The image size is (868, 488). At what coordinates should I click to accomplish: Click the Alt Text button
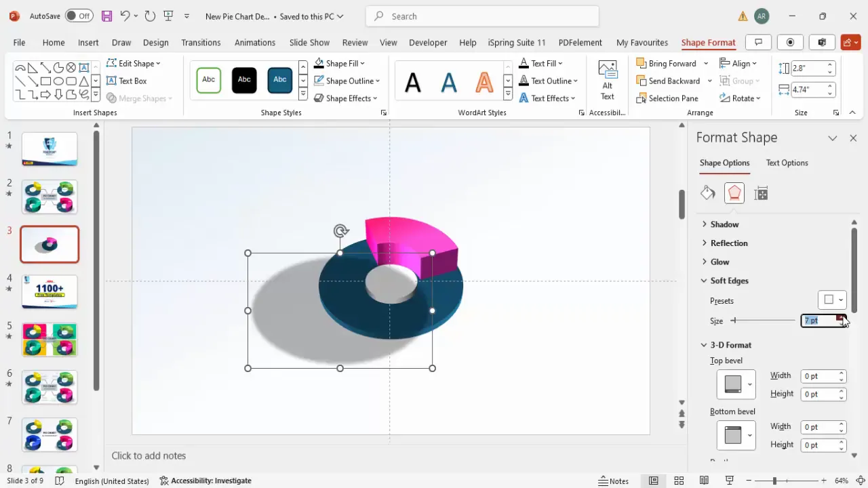pyautogui.click(x=607, y=81)
